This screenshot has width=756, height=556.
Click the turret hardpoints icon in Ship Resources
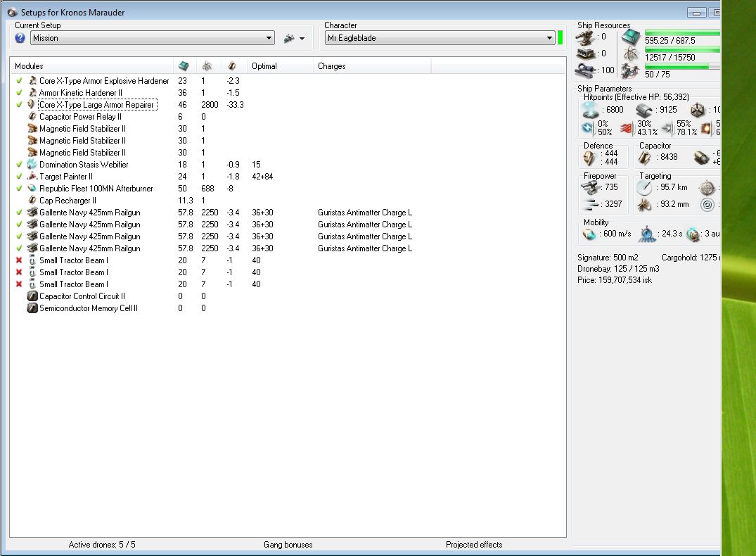coord(586,38)
